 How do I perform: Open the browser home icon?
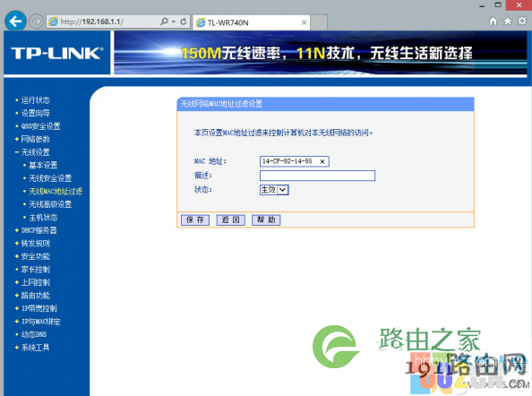(493, 22)
